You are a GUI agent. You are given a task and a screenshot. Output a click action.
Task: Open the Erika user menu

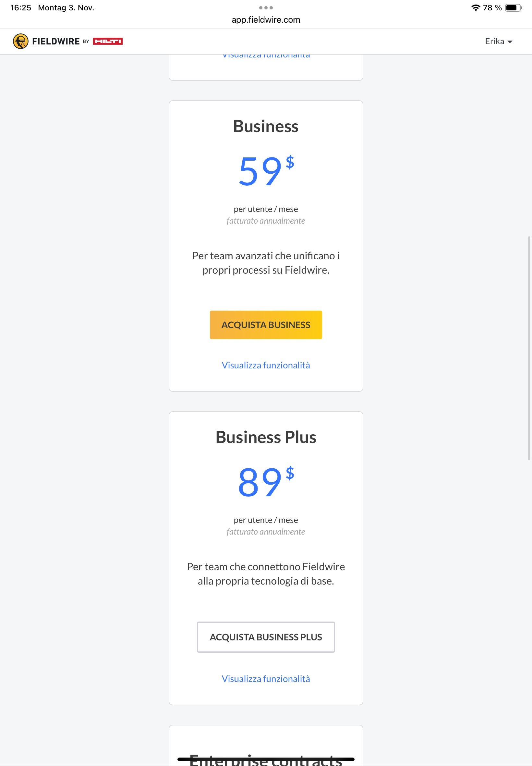click(x=498, y=41)
